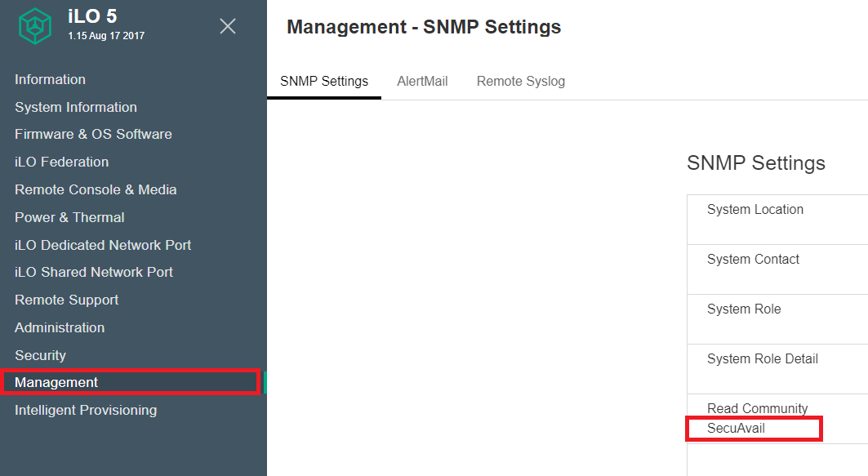Click the Read Community SecuAvail field
Viewport: 868px width, 476px height.
click(x=754, y=429)
